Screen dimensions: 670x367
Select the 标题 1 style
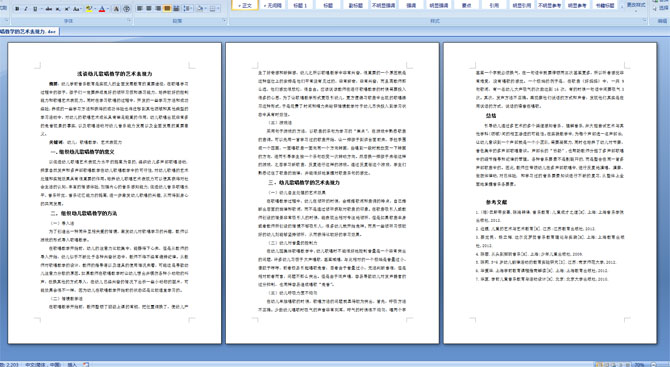(x=300, y=5)
